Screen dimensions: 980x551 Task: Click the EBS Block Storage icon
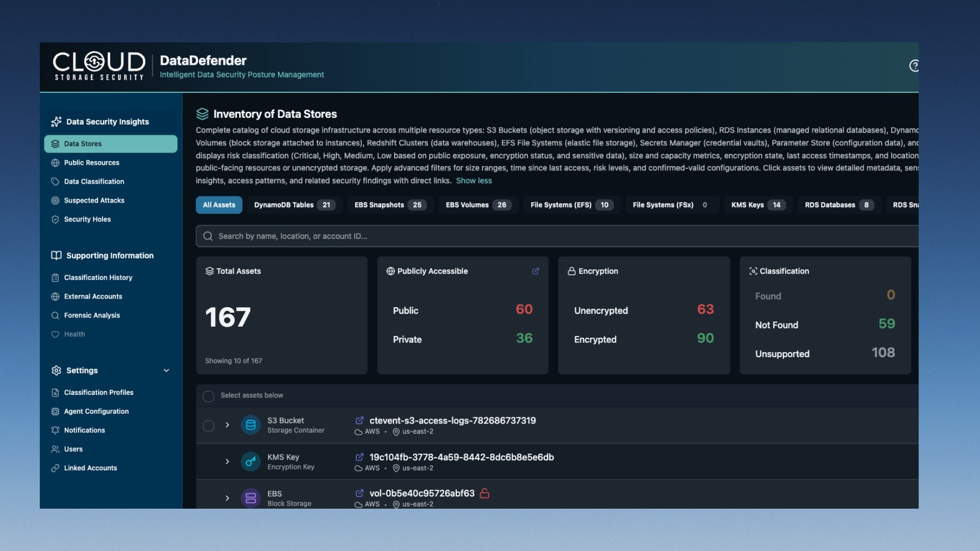[x=251, y=498]
